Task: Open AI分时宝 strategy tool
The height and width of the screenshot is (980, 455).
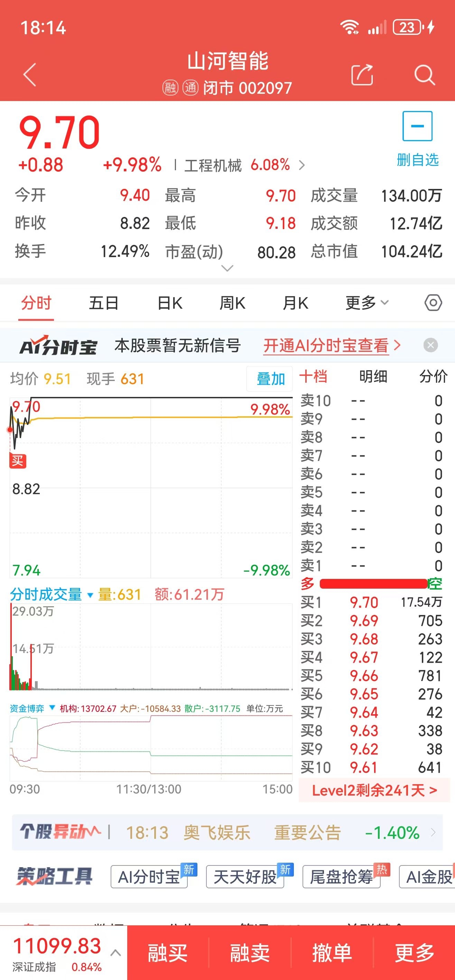Action: (x=149, y=877)
